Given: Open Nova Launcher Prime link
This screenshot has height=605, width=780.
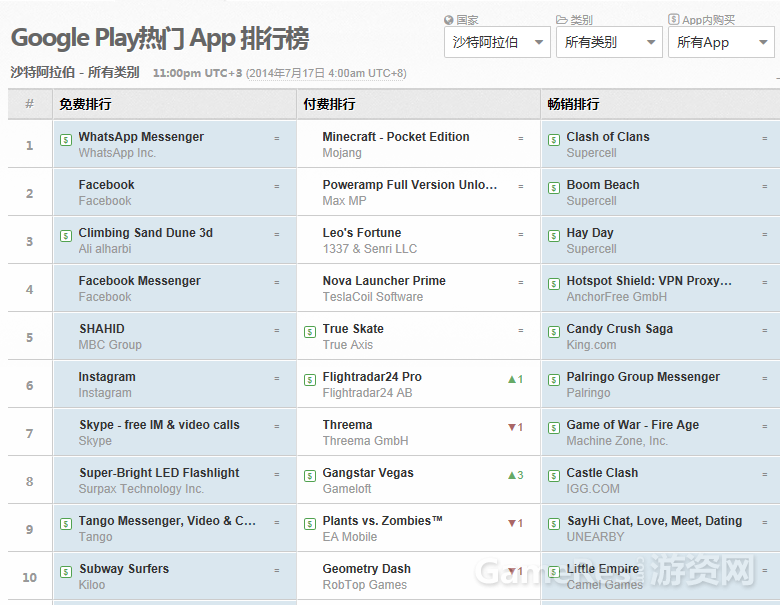Looking at the screenshot, I should coord(384,281).
